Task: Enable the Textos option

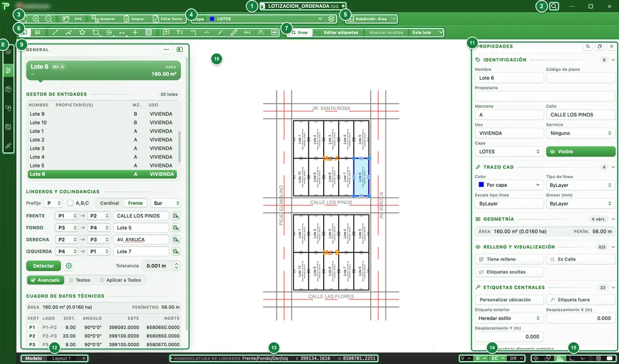Action: (x=79, y=280)
